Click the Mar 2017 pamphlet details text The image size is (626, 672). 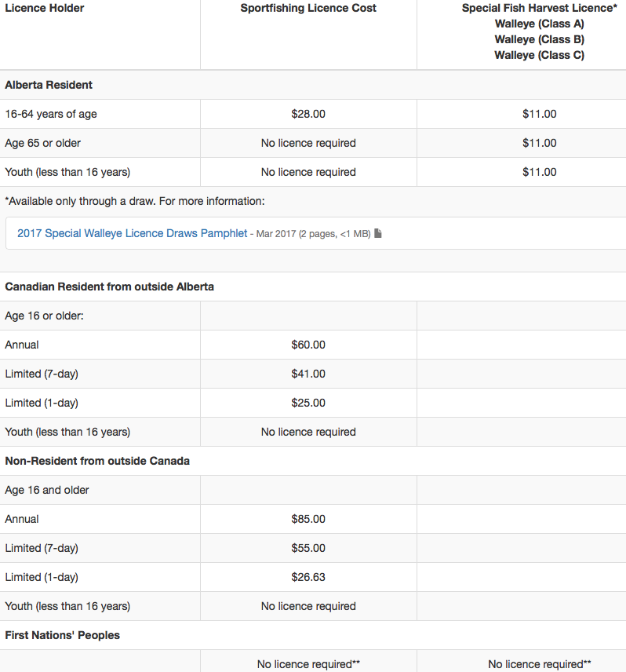(314, 234)
